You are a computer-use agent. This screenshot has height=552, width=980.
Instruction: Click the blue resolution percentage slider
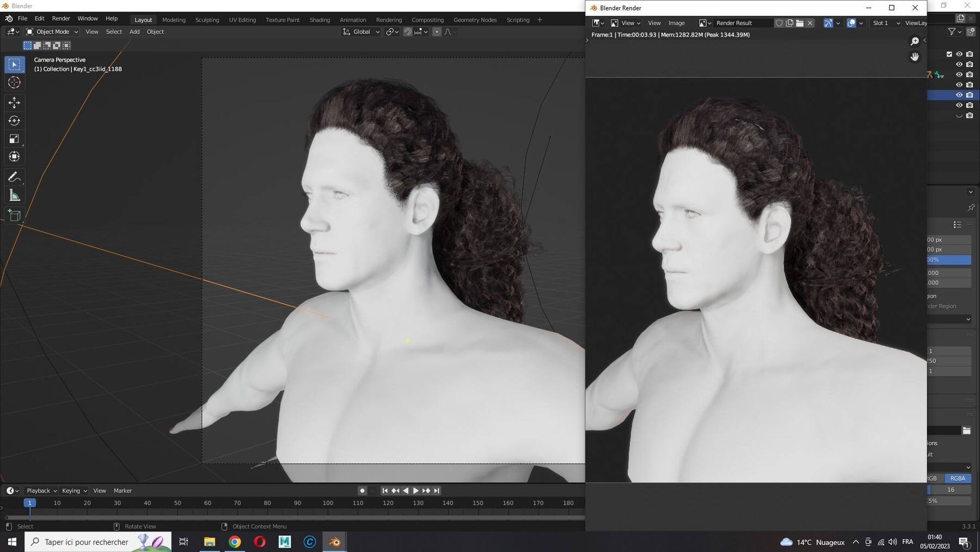tap(949, 260)
